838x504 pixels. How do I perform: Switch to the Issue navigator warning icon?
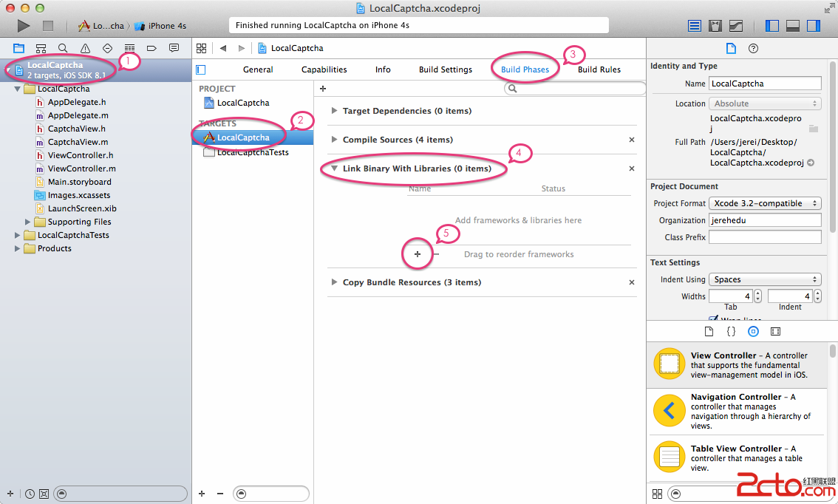pos(85,48)
